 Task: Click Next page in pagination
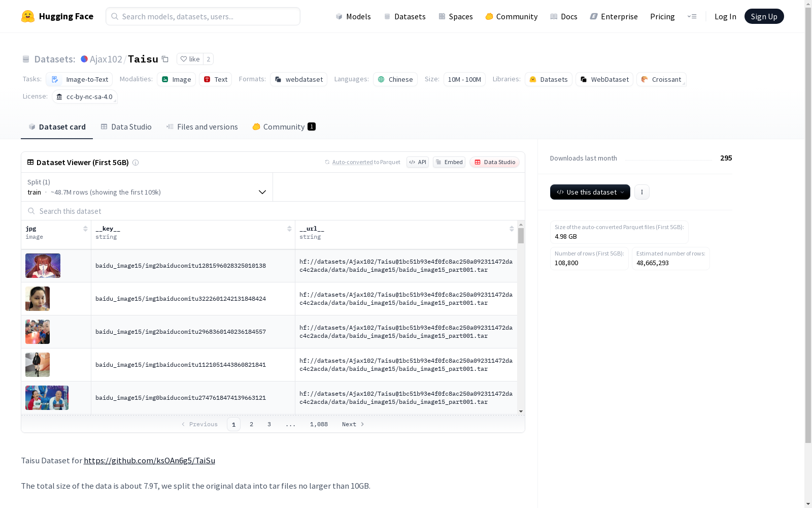[353, 424]
